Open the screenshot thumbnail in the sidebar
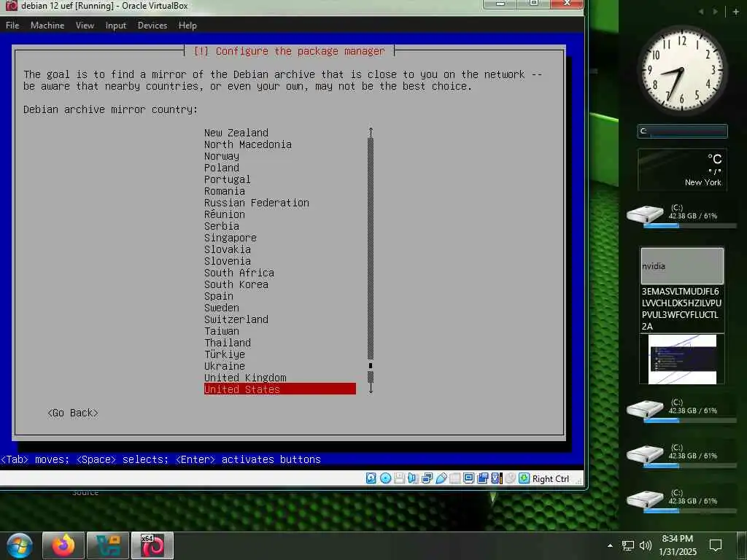 pyautogui.click(x=682, y=359)
